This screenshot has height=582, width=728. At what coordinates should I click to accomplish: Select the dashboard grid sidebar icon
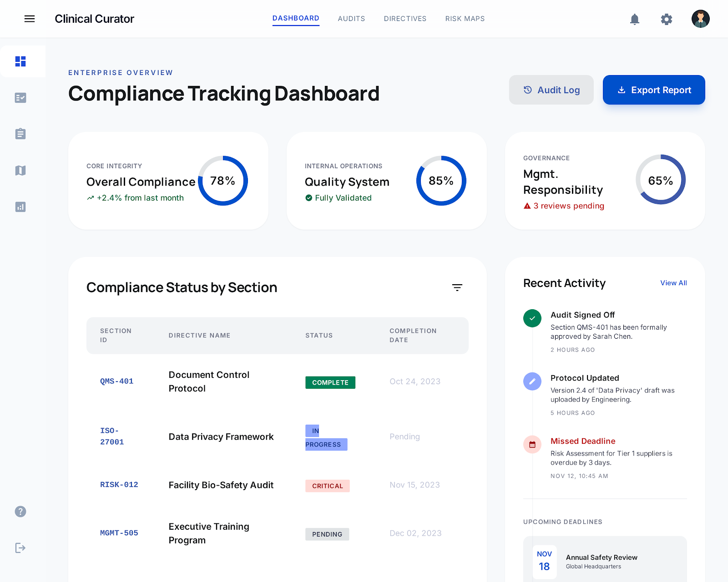point(20,61)
